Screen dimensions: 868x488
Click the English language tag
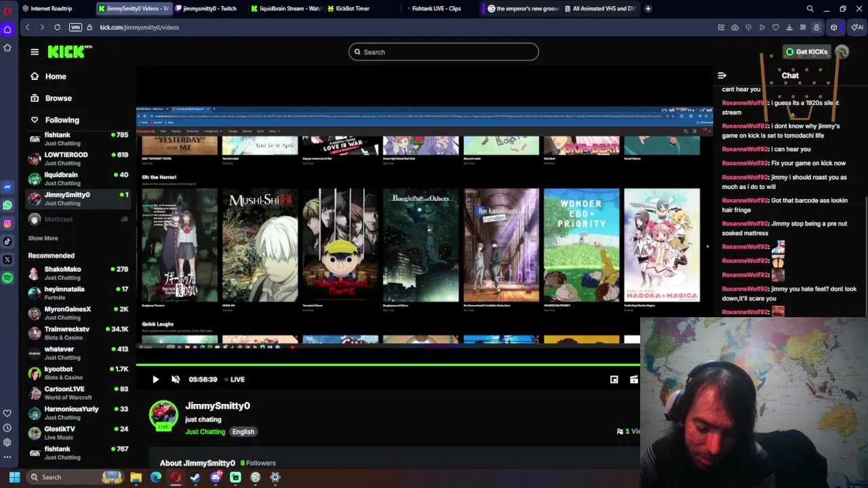point(243,432)
